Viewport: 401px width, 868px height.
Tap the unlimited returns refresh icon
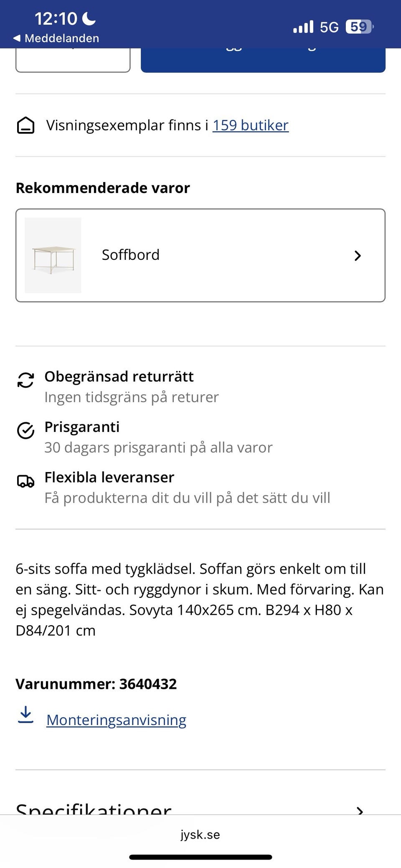(25, 380)
